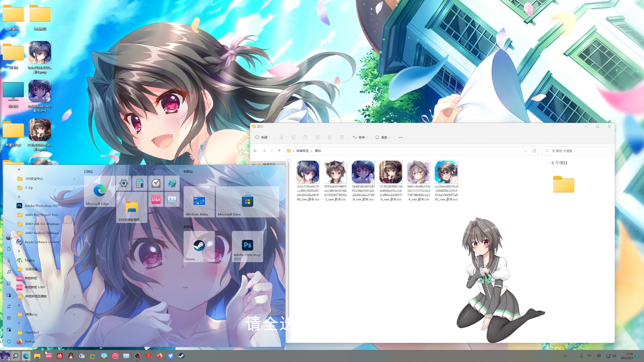Click the Settings gear tile
The width and height of the screenshot is (644, 362).
tap(124, 183)
